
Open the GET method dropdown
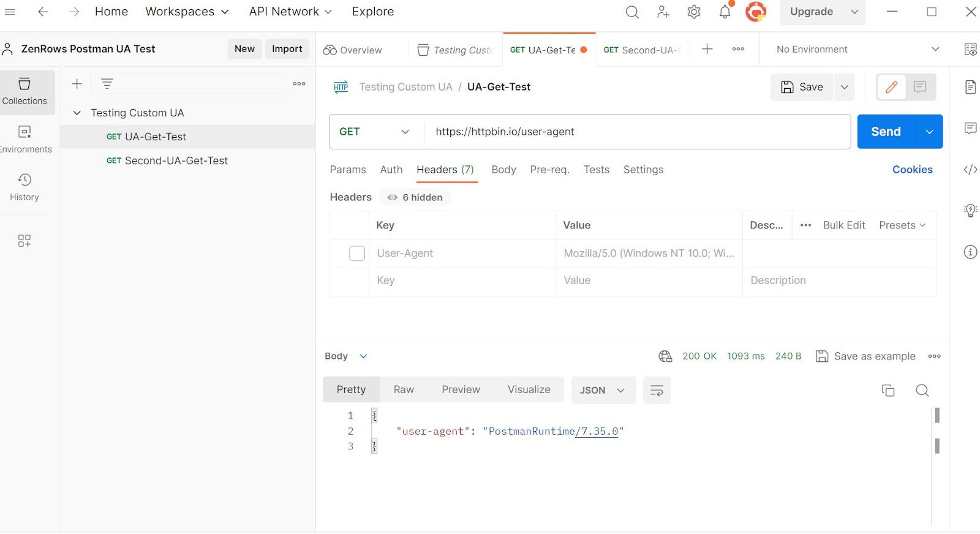coord(375,132)
